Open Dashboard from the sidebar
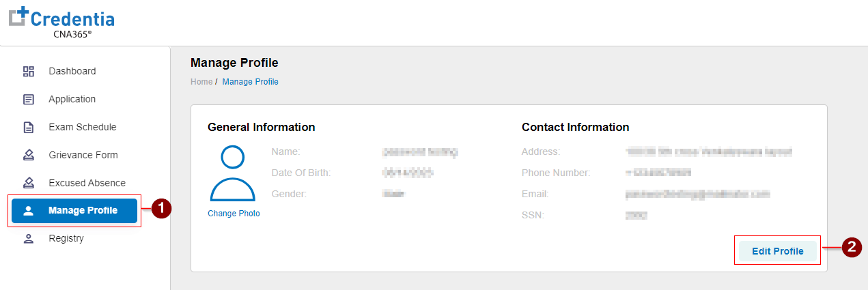 click(x=72, y=71)
